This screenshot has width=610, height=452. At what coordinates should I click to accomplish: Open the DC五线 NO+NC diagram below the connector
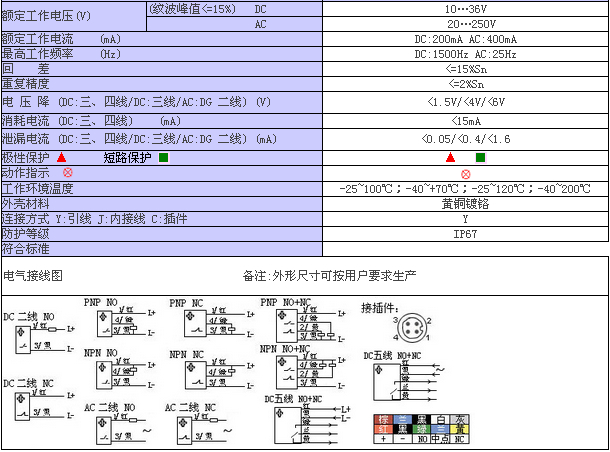tap(404, 377)
